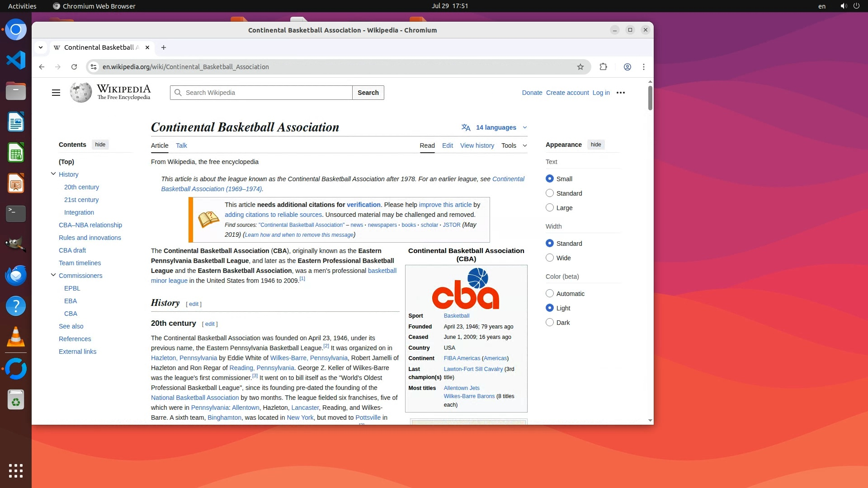Image resolution: width=868 pixels, height=488 pixels.
Task: Enable the Dark color mode
Action: (x=550, y=323)
